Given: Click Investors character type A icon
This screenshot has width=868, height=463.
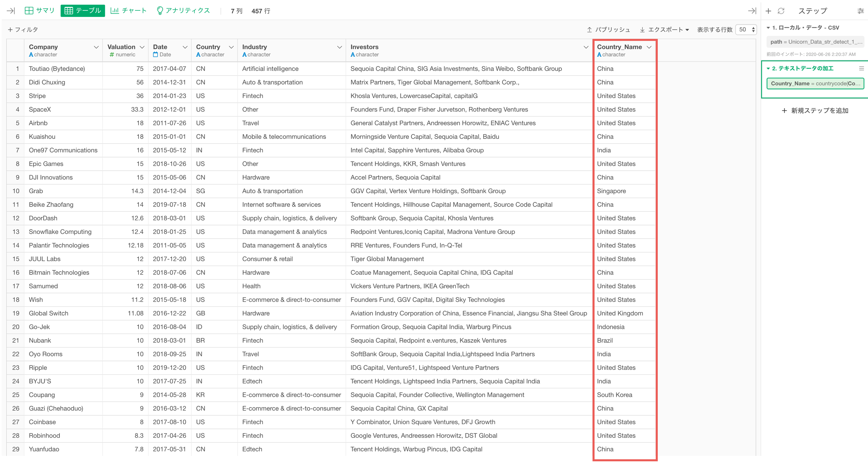Looking at the screenshot, I should coord(353,54).
